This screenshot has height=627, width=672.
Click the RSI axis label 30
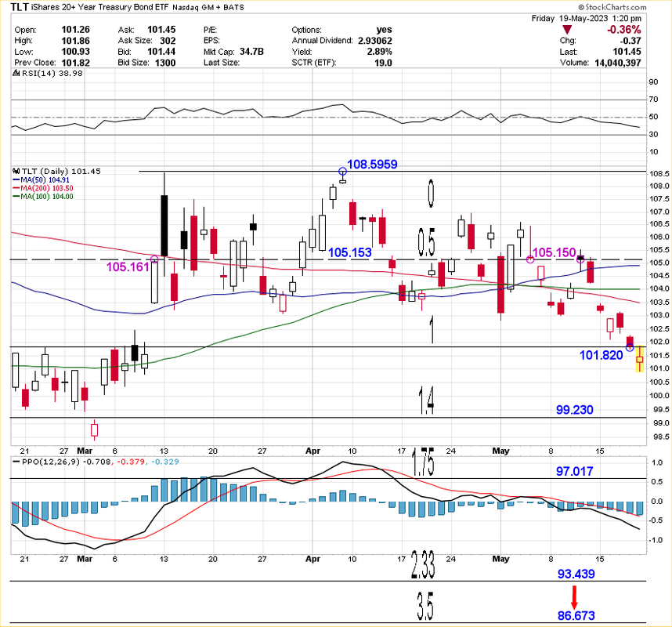point(653,135)
